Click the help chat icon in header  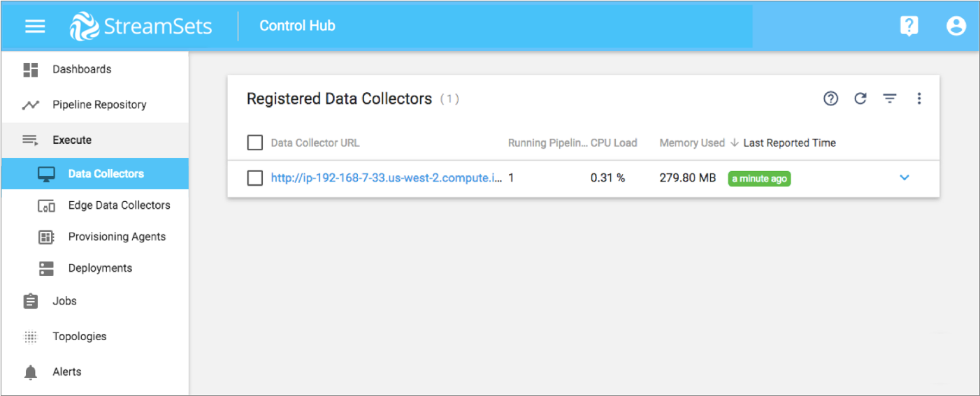coord(909,27)
